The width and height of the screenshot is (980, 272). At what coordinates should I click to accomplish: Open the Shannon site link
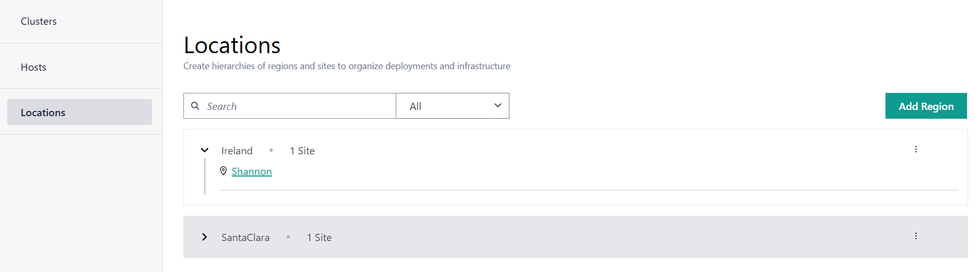[252, 171]
